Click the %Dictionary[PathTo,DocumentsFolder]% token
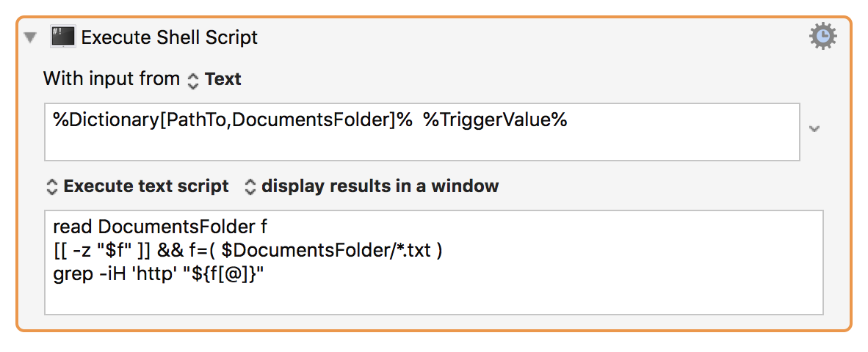Viewport: 868px width, 352px height. tap(233, 121)
